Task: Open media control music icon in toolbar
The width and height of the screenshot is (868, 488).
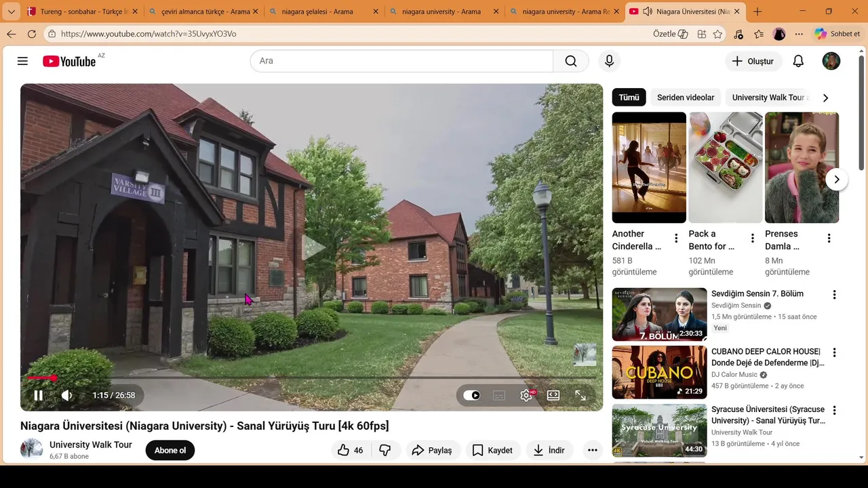Action: coord(738,34)
